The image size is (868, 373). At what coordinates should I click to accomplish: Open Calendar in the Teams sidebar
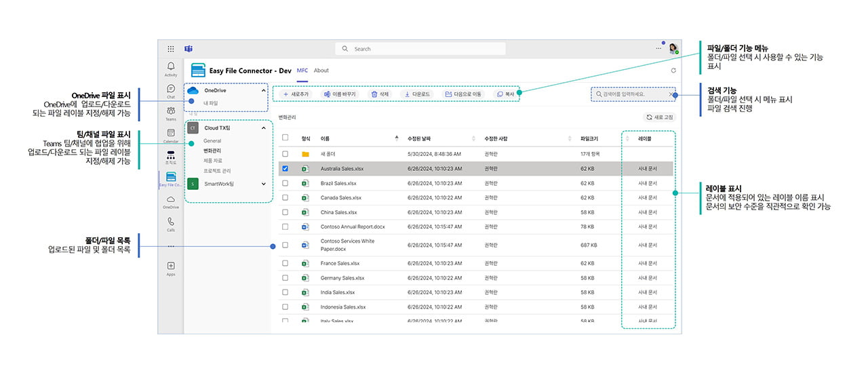coord(171,136)
